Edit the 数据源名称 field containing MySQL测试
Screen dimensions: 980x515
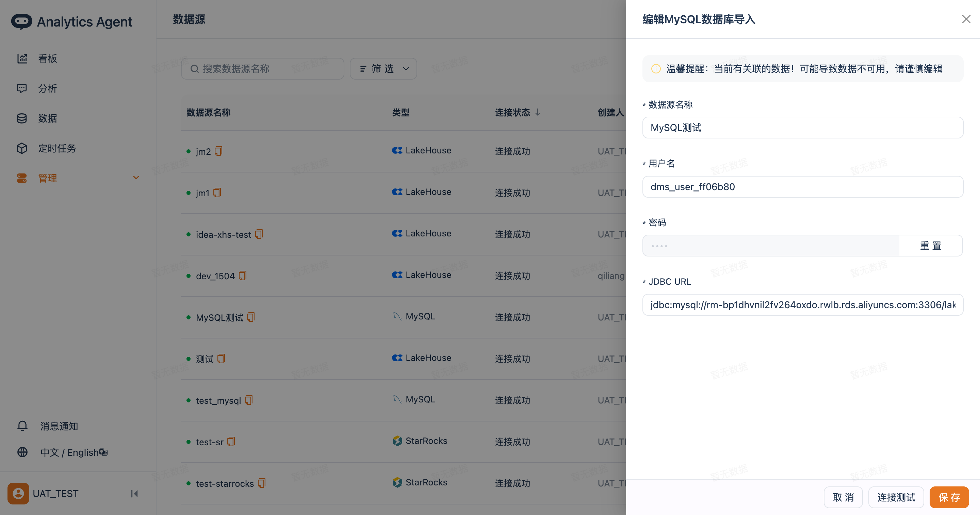[x=803, y=128]
